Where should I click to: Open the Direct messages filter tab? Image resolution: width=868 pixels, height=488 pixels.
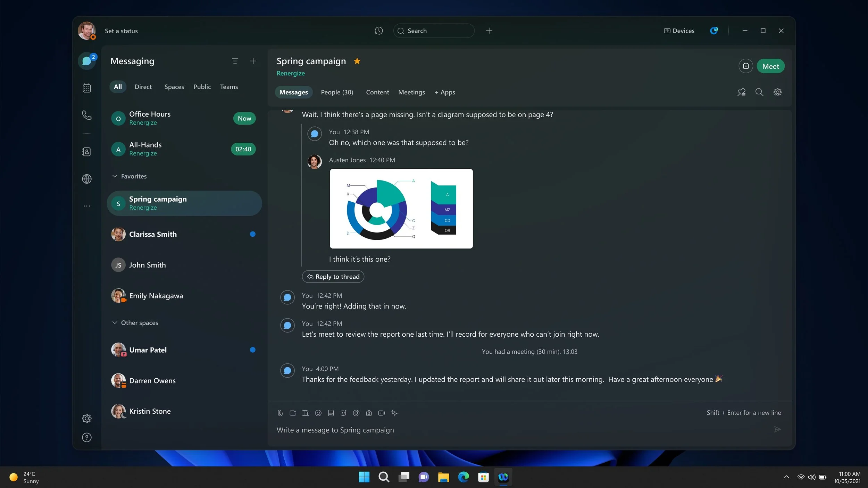[143, 87]
